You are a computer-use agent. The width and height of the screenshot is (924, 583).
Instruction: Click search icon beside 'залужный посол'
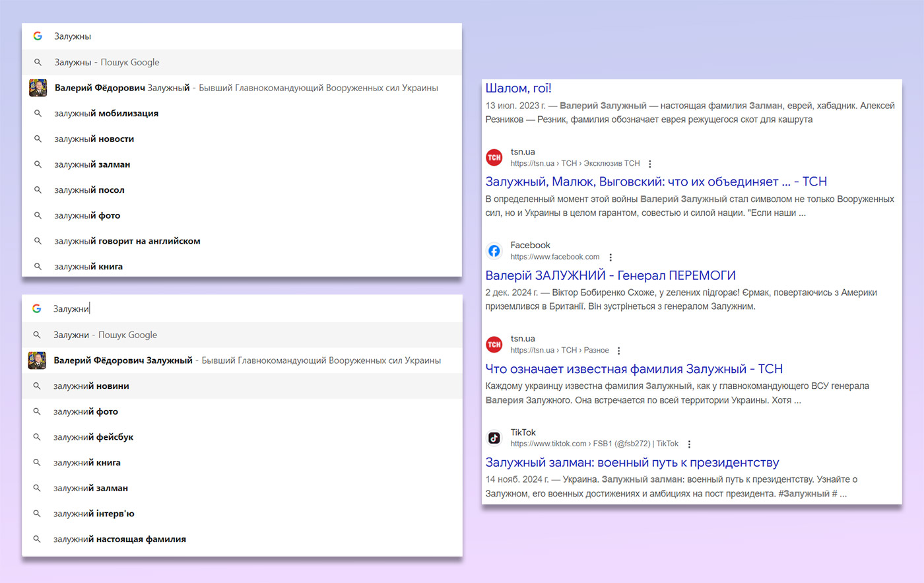(x=38, y=190)
